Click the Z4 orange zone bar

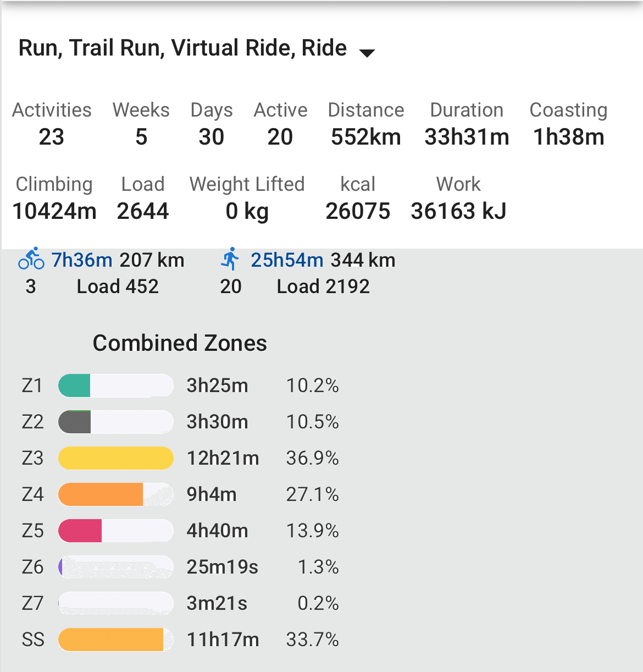pyautogui.click(x=115, y=494)
